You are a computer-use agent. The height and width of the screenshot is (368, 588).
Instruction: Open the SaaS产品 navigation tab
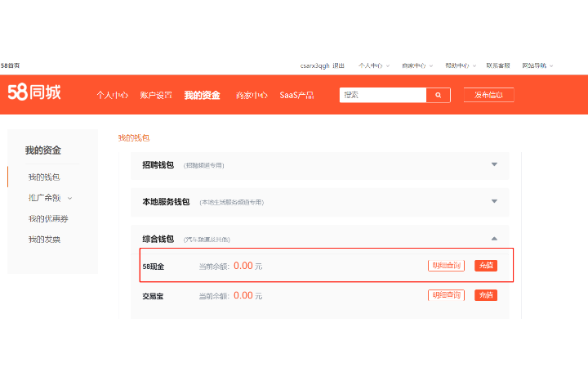296,96
